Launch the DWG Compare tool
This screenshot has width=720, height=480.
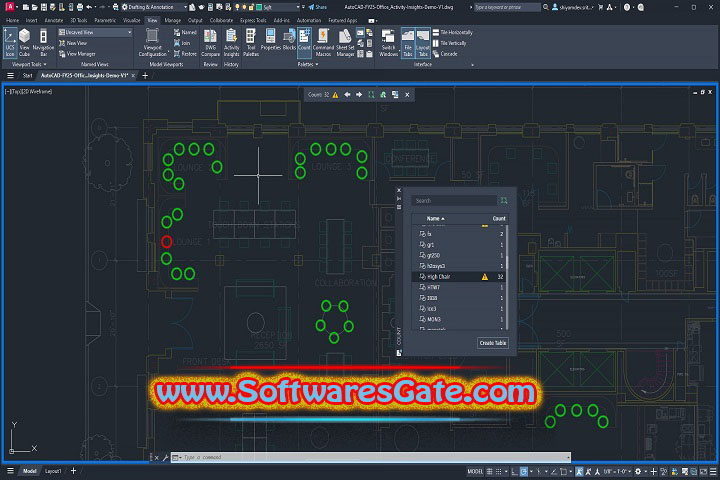point(210,42)
